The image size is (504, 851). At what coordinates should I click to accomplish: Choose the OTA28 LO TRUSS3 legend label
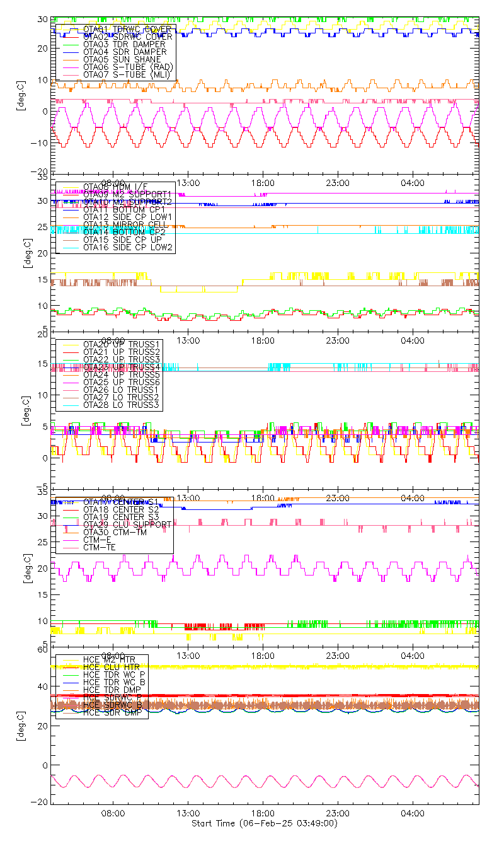[122, 404]
